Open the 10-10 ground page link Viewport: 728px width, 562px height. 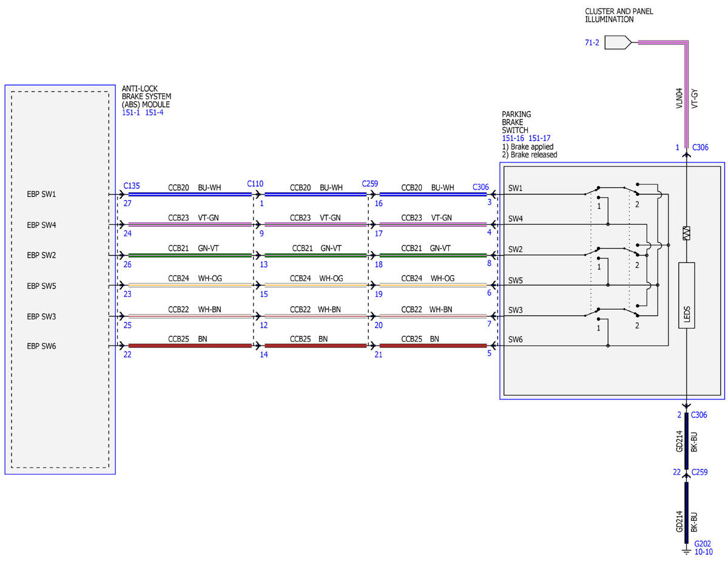pyautogui.click(x=703, y=552)
